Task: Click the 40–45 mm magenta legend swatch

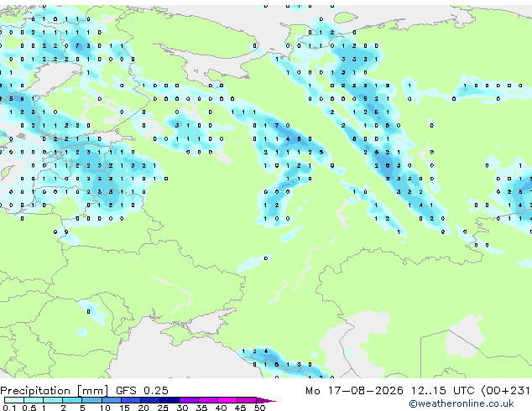Action: pyautogui.click(x=227, y=400)
